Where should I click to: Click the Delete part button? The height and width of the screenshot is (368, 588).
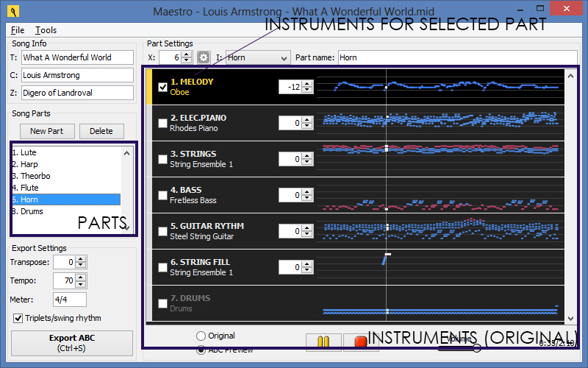coord(101,131)
